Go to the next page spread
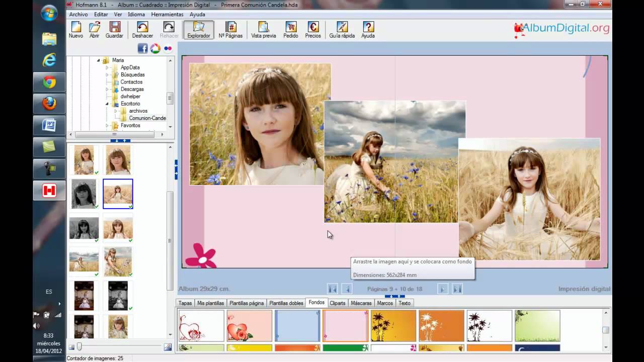The image size is (644, 362). (443, 289)
